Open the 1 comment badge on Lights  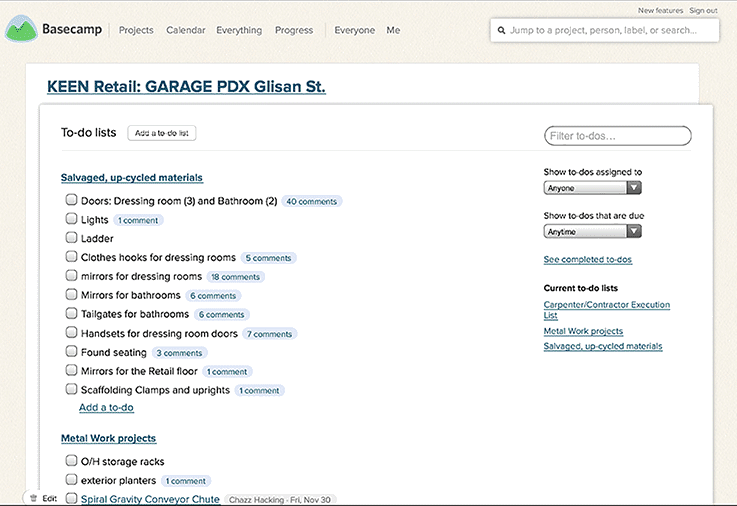pos(138,220)
